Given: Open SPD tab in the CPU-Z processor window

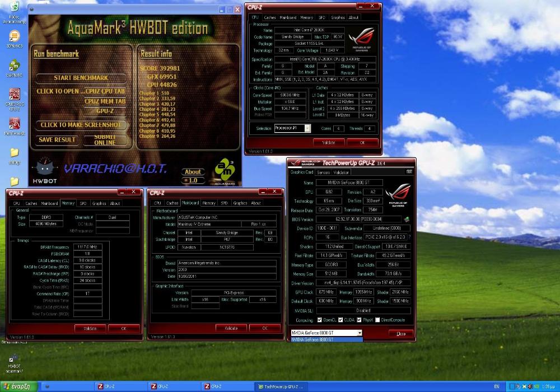Looking at the screenshot, I should (x=322, y=17).
